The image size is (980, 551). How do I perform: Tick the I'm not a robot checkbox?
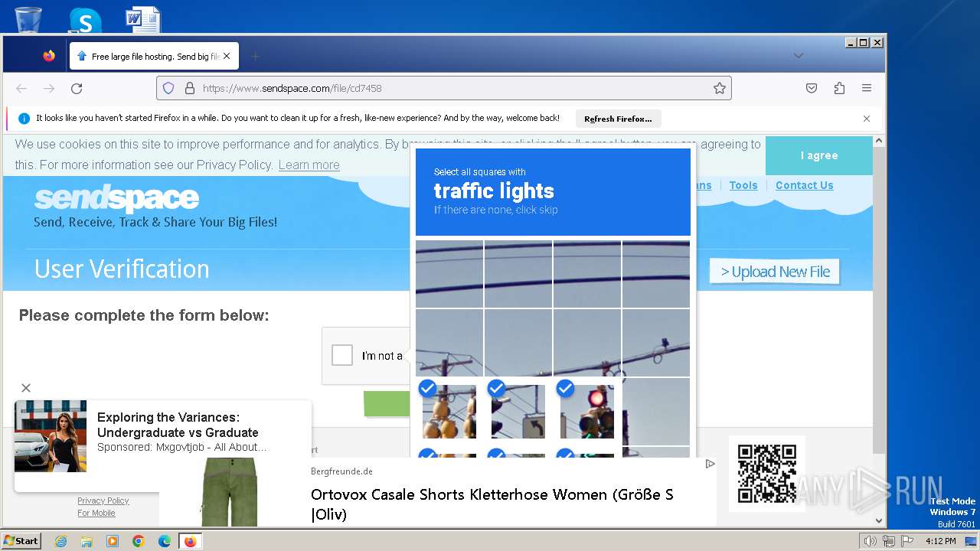pyautogui.click(x=342, y=355)
